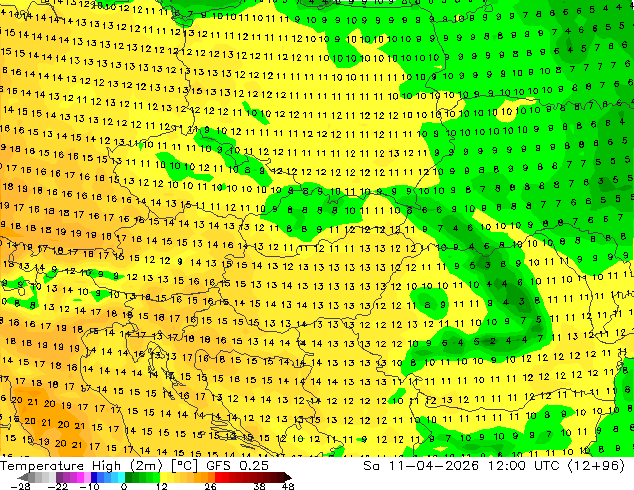
Task: Click the "-10" legend value
Action: click(89, 486)
